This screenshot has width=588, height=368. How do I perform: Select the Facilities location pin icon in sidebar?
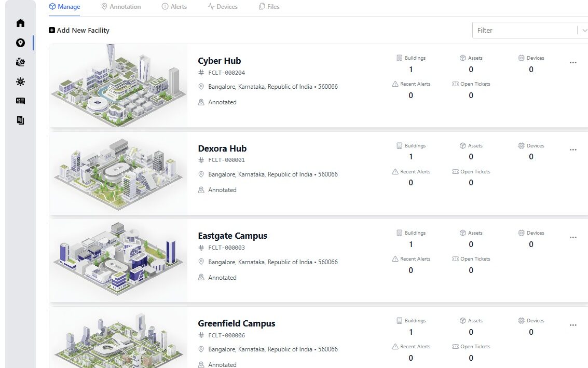20,43
